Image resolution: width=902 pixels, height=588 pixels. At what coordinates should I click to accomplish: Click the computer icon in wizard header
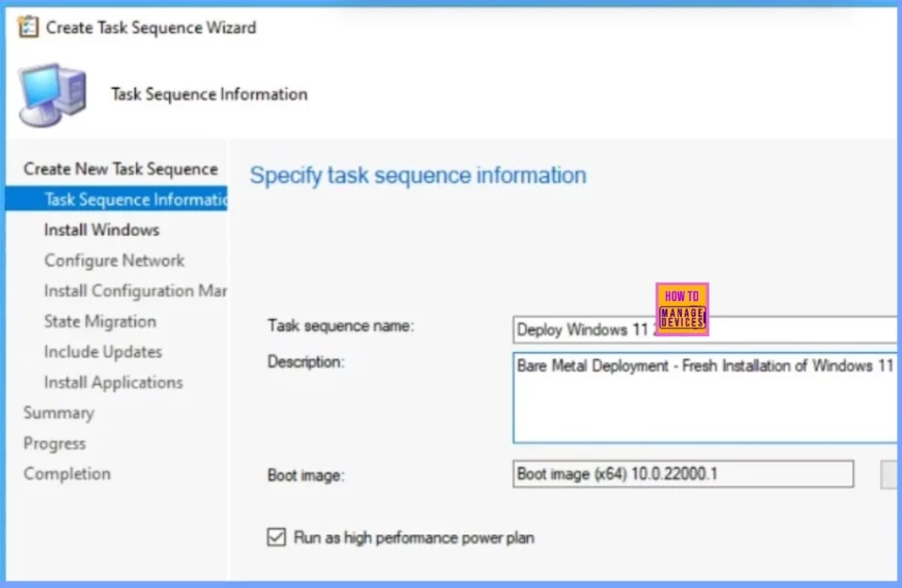click(52, 95)
